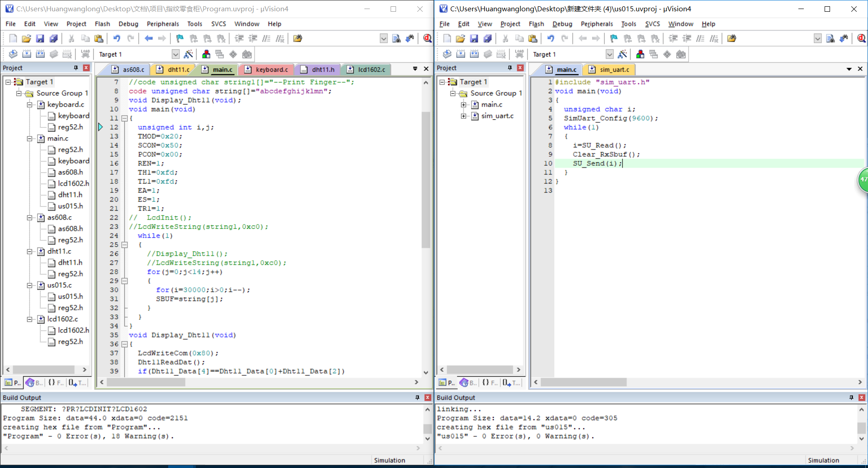
Task: Click New file icon in left window toolbar
Action: click(13, 38)
